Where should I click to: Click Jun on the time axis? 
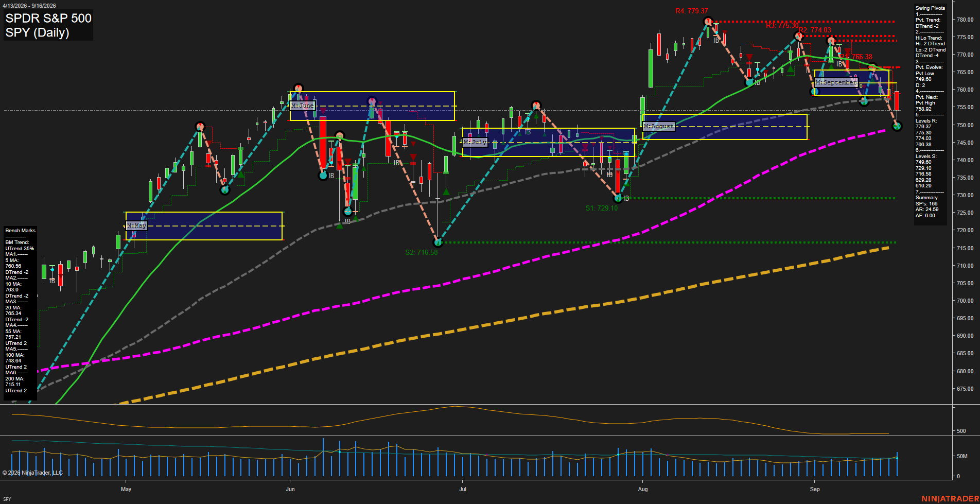coord(290,489)
